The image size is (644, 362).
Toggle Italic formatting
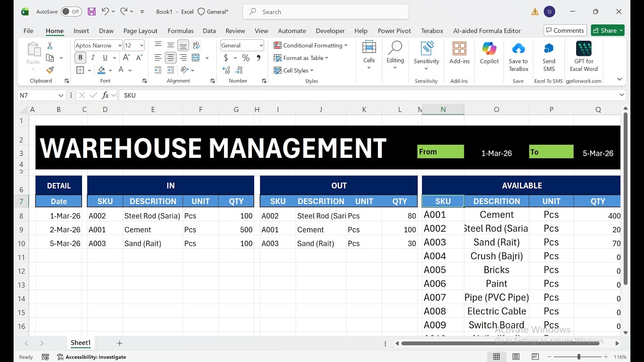(93, 58)
